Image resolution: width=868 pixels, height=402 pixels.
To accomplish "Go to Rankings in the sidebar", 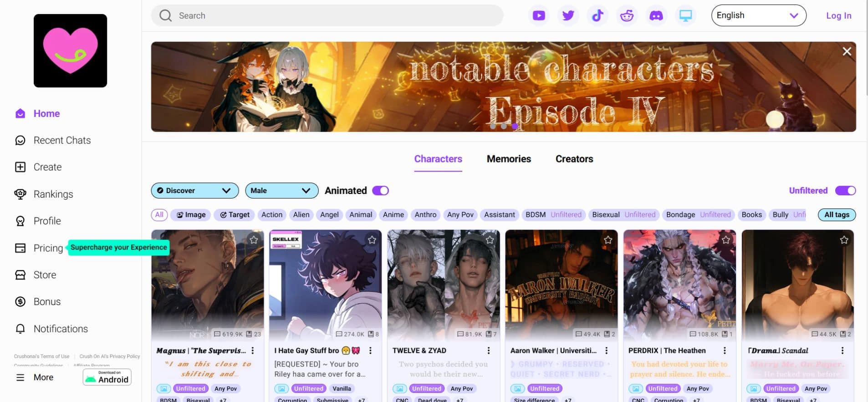I will pyautogui.click(x=53, y=194).
